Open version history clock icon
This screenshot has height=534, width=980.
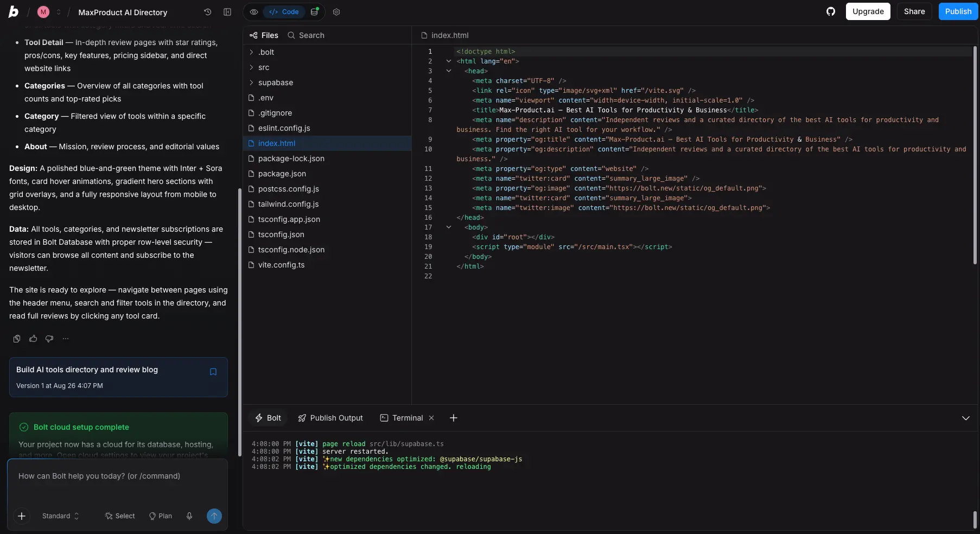pyautogui.click(x=207, y=12)
